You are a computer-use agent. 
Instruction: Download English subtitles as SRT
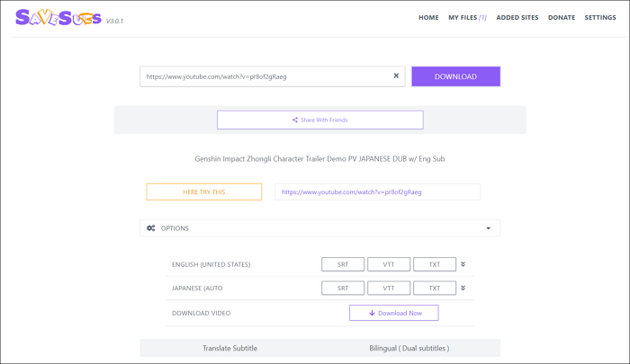pyautogui.click(x=343, y=264)
